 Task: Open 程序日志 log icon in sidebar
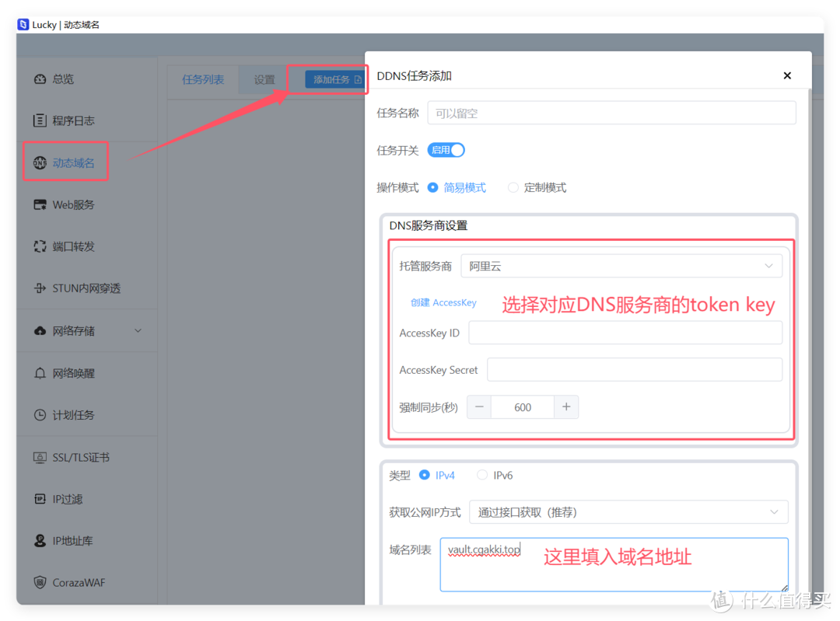click(40, 121)
